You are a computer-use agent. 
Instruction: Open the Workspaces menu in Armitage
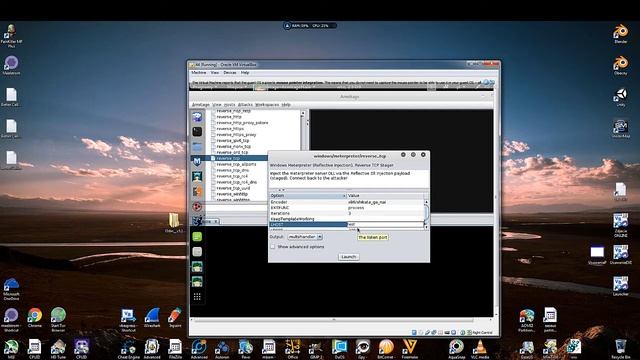tap(267, 105)
